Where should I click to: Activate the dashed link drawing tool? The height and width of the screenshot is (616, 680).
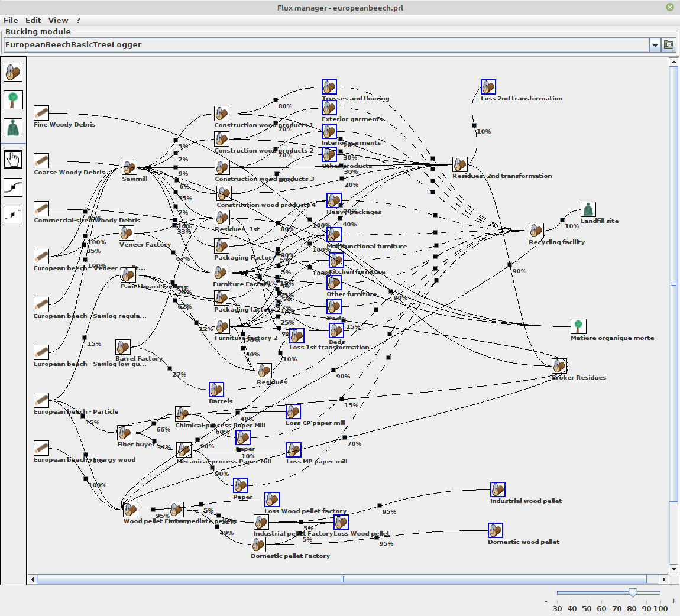[x=13, y=215]
